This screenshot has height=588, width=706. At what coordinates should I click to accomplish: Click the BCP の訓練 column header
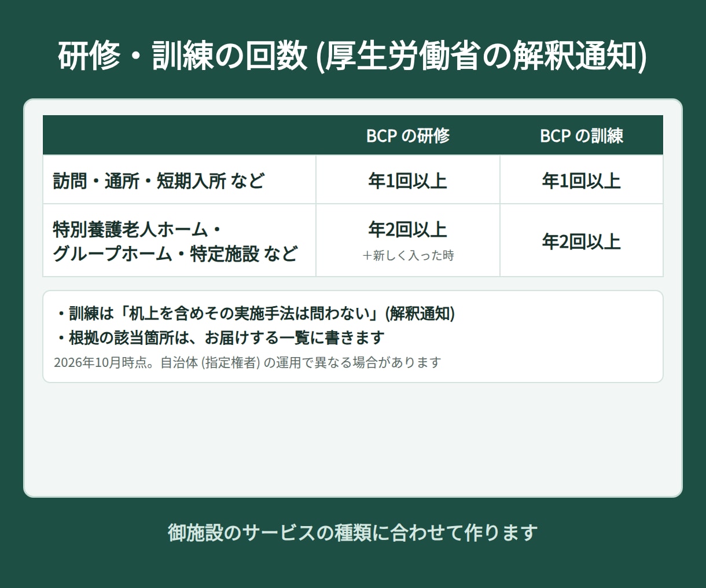(x=582, y=136)
